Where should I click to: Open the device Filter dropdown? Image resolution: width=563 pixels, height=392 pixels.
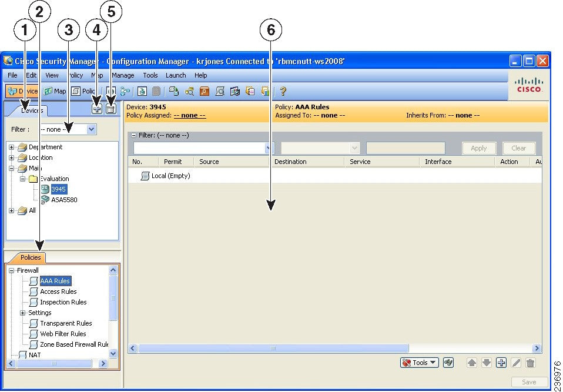click(91, 129)
